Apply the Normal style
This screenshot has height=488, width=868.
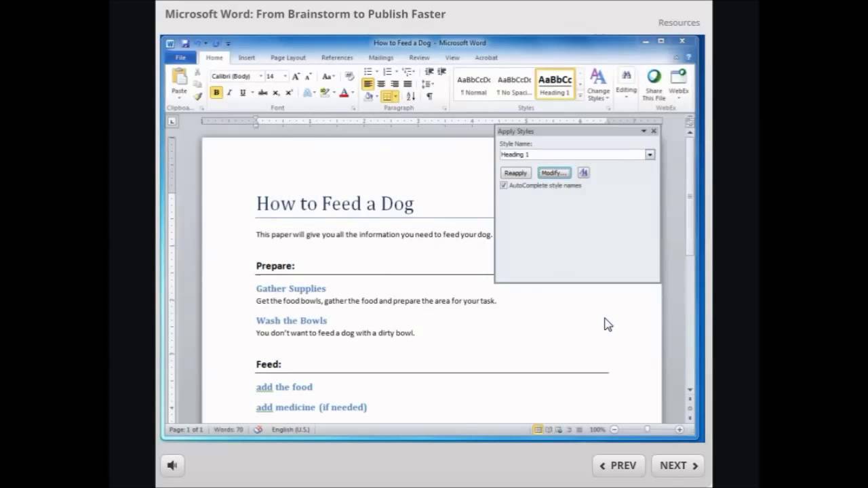(473, 85)
